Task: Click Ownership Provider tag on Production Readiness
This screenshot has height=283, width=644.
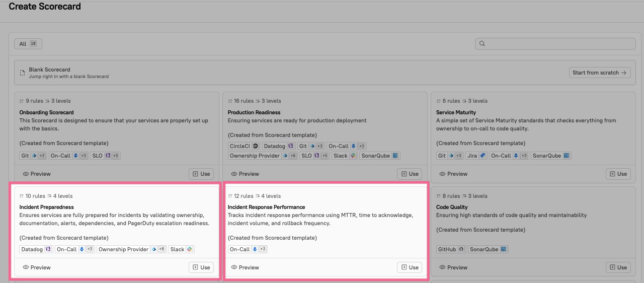Action: coord(263,156)
